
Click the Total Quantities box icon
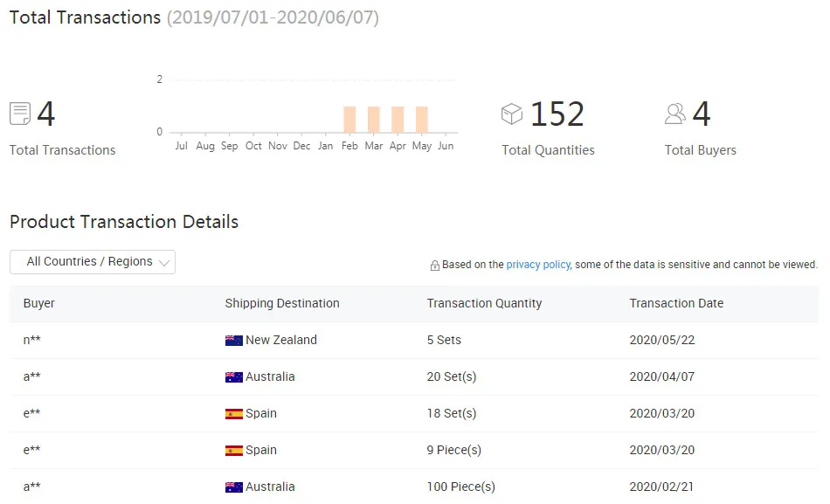[512, 114]
